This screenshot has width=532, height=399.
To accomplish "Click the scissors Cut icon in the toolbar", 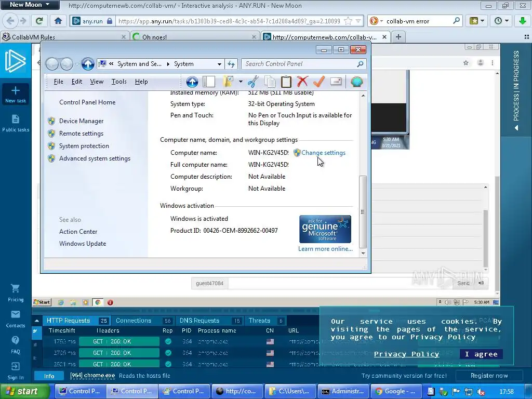I will coord(253,82).
